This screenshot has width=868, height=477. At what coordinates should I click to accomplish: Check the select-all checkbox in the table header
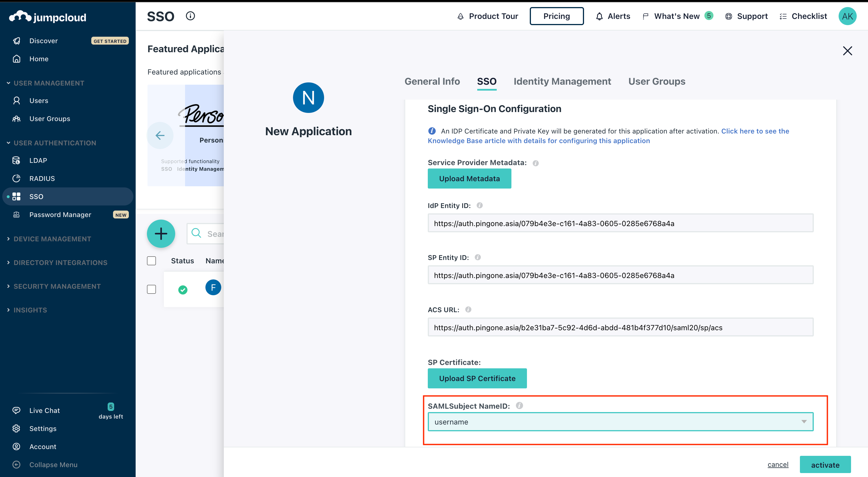152,261
